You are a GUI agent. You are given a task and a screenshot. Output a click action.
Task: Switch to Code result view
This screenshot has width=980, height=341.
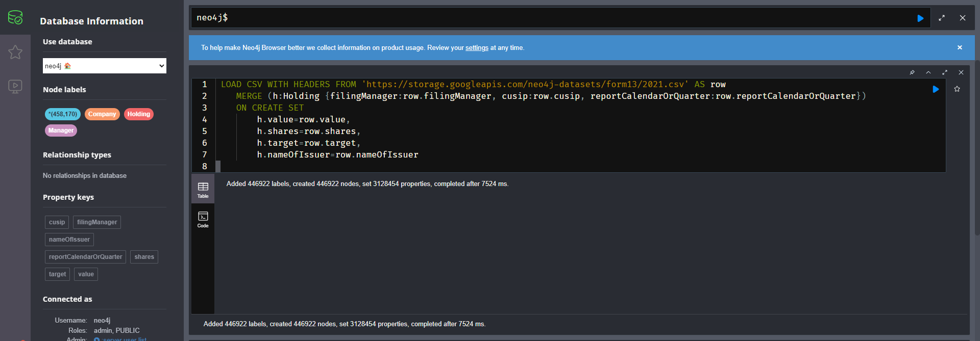[203, 219]
